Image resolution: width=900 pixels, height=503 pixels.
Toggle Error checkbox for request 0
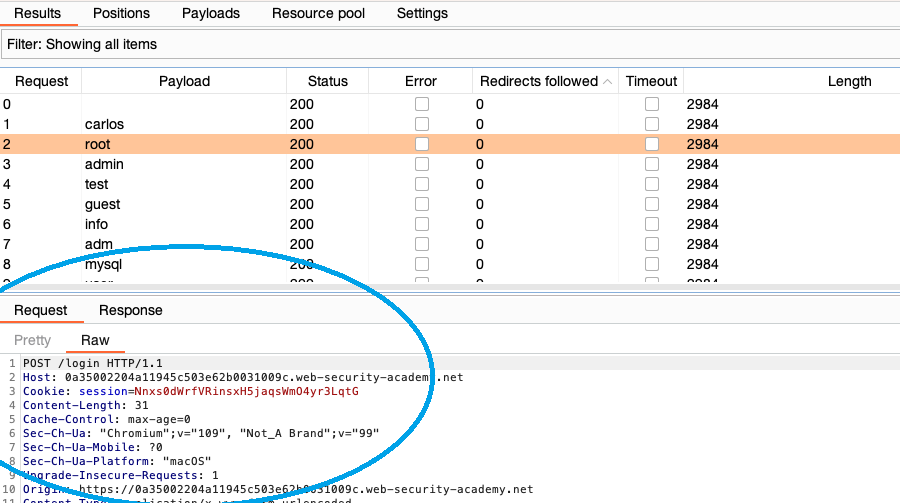pos(422,104)
